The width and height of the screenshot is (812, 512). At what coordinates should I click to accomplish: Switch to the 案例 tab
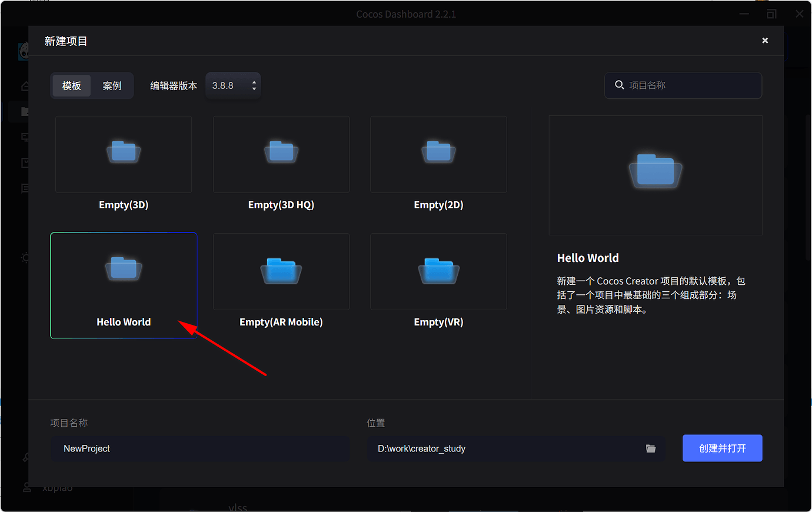[x=112, y=86]
